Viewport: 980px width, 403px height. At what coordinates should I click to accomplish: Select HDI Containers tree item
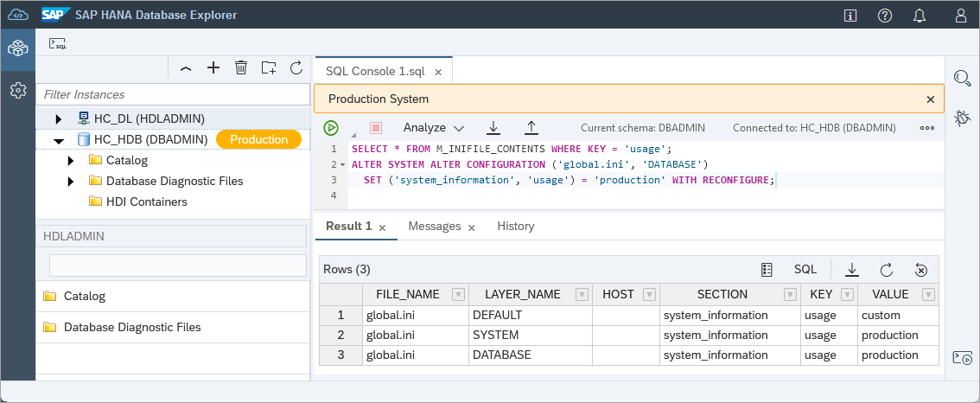coord(146,201)
